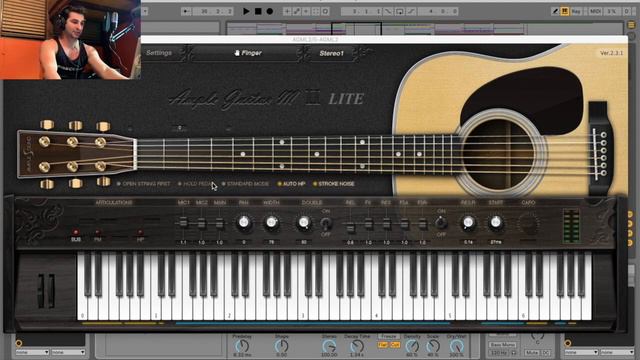Click the capture MIDI bracket icon

(316, 11)
